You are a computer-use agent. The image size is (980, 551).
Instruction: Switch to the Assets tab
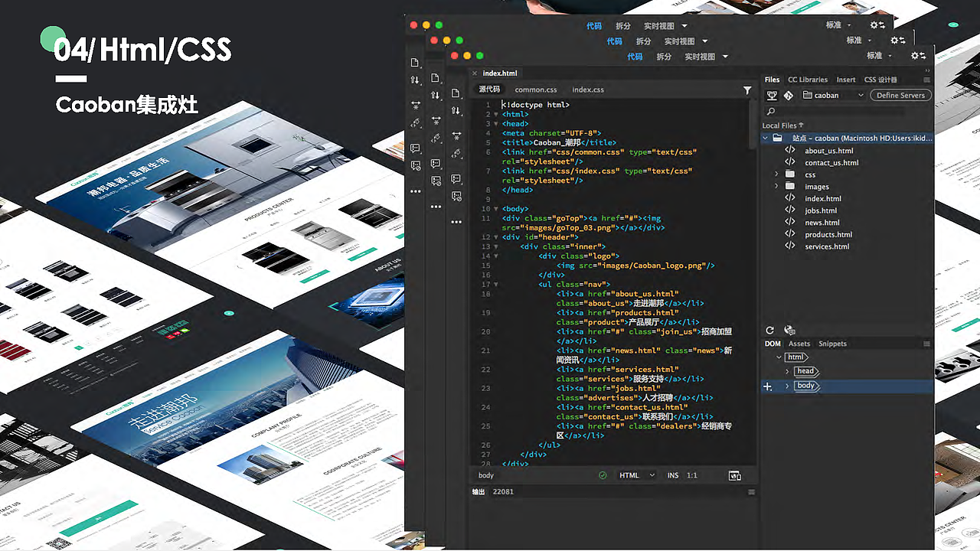pos(799,344)
